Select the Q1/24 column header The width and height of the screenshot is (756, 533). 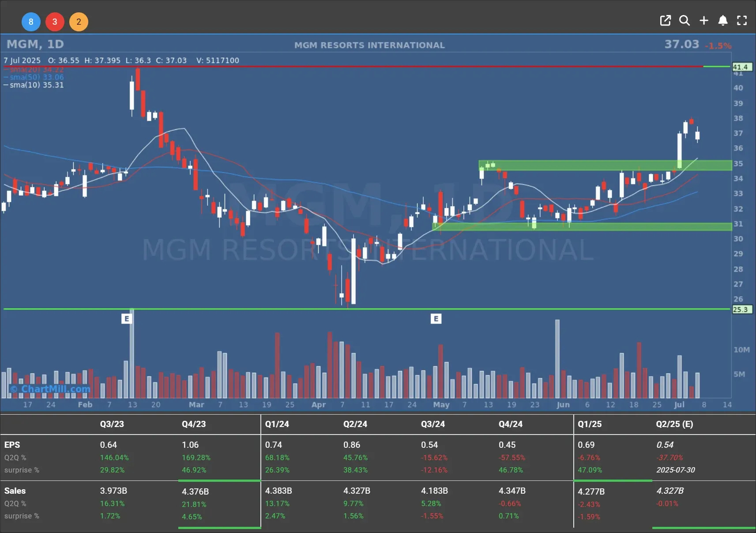coord(277,424)
